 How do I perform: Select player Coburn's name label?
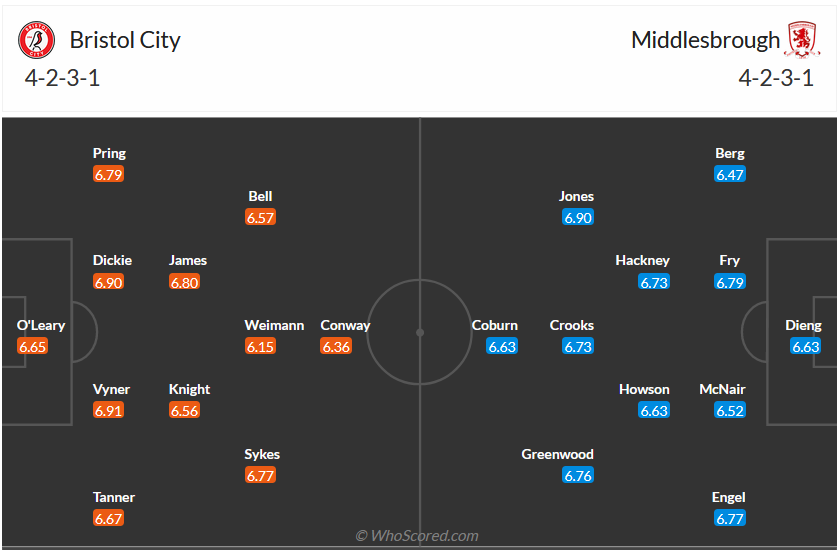(x=495, y=325)
